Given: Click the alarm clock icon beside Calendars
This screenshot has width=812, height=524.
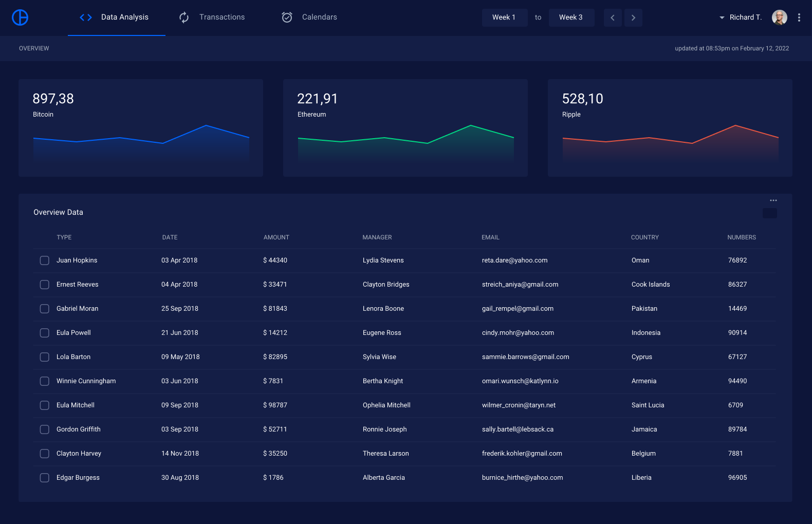Looking at the screenshot, I should coord(287,17).
